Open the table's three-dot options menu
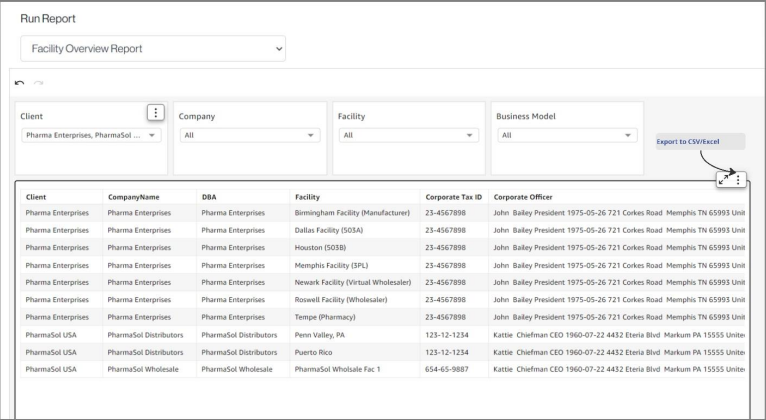 tap(738, 179)
